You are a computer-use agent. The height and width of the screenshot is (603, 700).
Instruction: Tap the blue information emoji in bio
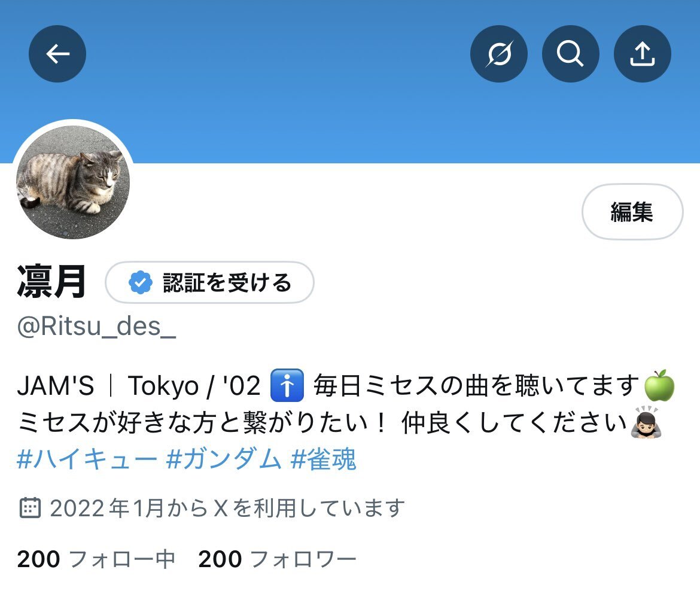(x=287, y=386)
